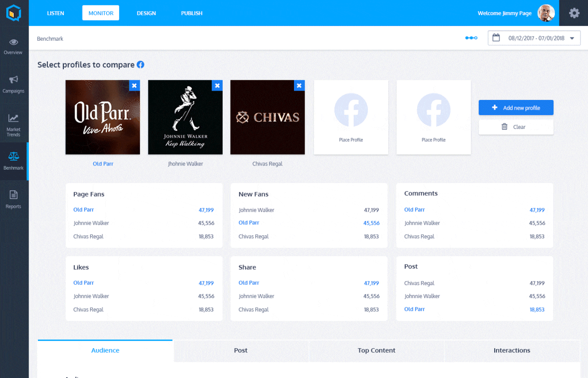The height and width of the screenshot is (378, 588).
Task: Click the Page Fans card heading
Action: (89, 194)
